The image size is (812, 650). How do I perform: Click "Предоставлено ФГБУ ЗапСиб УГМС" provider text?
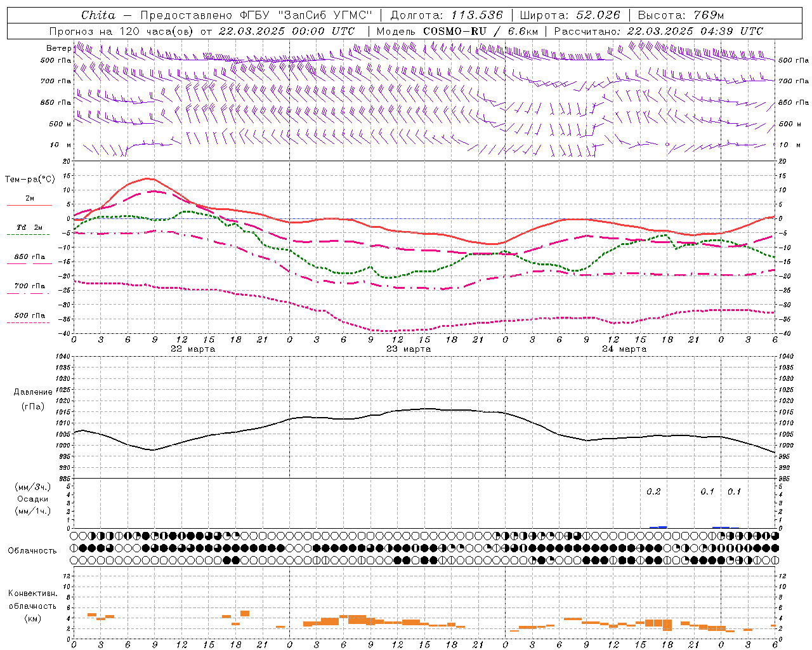[256, 15]
